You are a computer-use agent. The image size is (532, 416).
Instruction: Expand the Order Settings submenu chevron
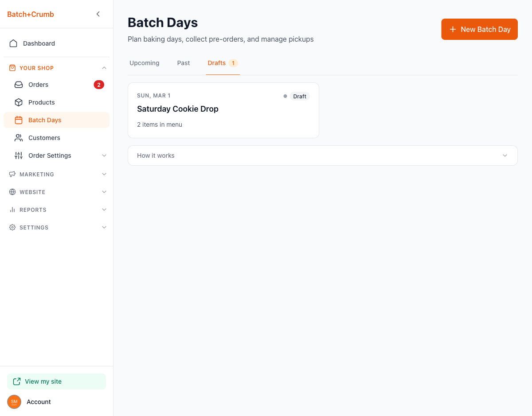tap(104, 156)
